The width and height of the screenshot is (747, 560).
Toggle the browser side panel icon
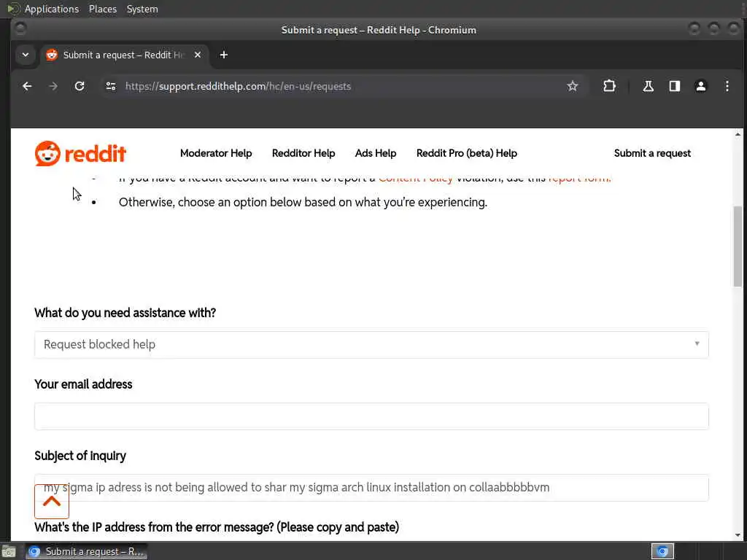pos(674,86)
